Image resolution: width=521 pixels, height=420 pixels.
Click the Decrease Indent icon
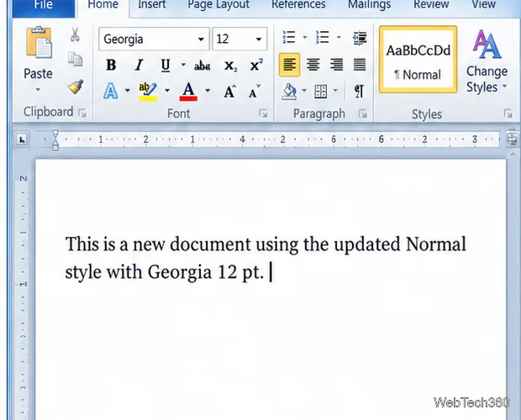(360, 38)
